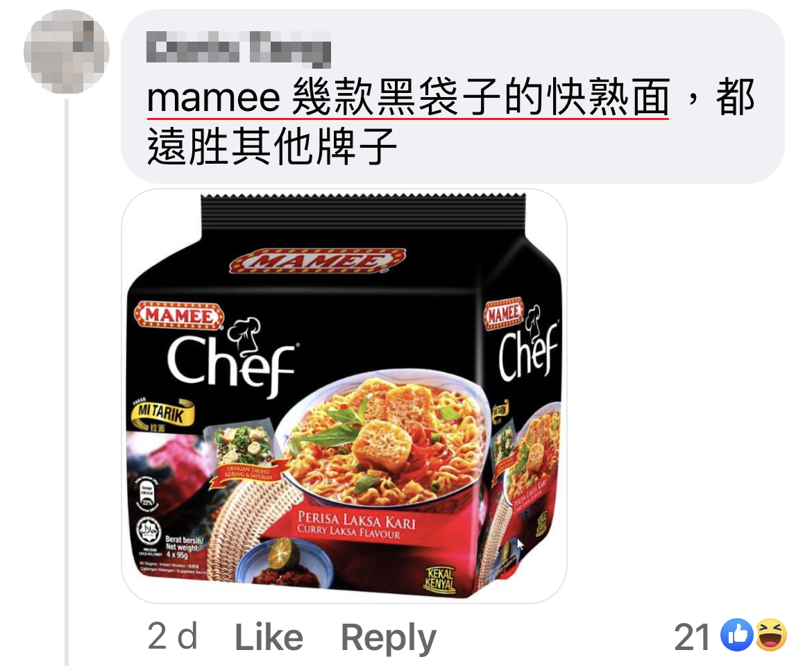Viewport: 812px width, 666px height.
Task: Click the vertical comment thread line
Action: click(x=67, y=382)
